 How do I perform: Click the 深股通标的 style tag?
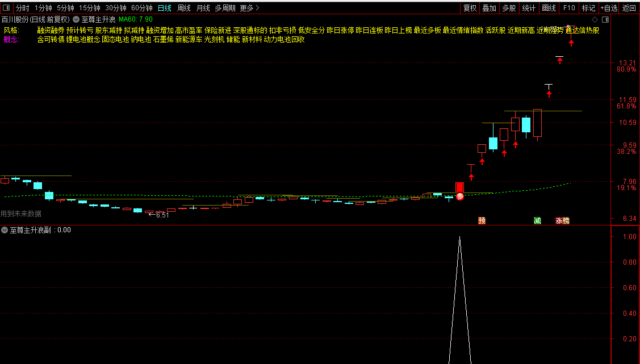(x=250, y=30)
